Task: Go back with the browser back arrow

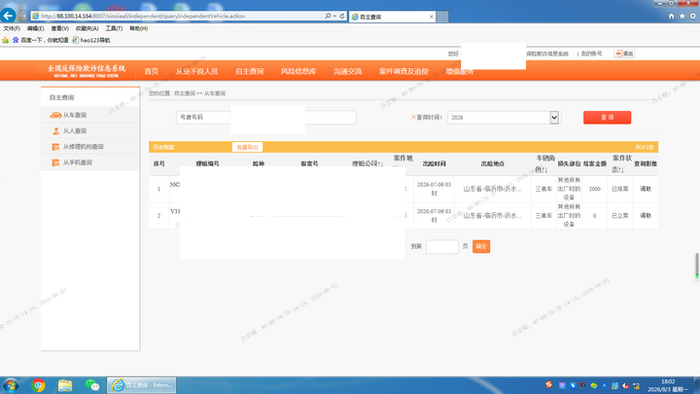Action: [8, 16]
